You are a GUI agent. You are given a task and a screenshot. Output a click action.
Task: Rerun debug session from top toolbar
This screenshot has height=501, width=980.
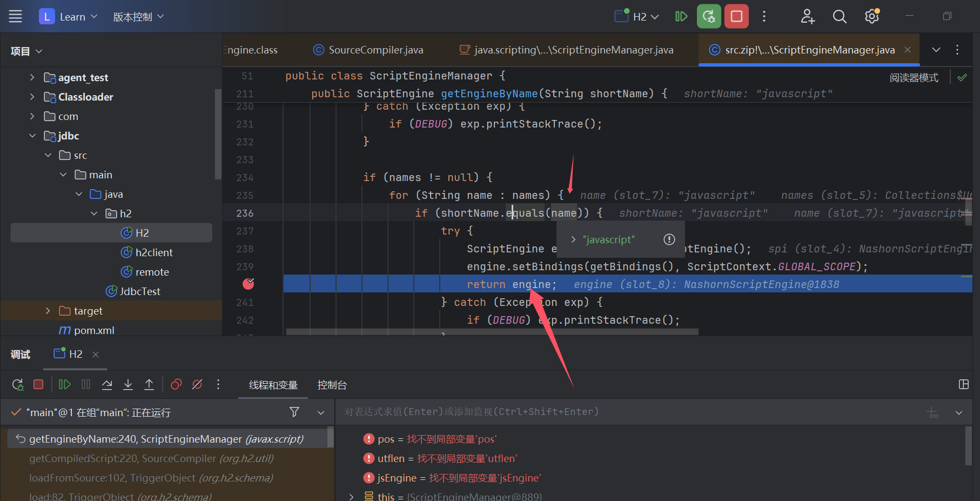click(x=709, y=16)
